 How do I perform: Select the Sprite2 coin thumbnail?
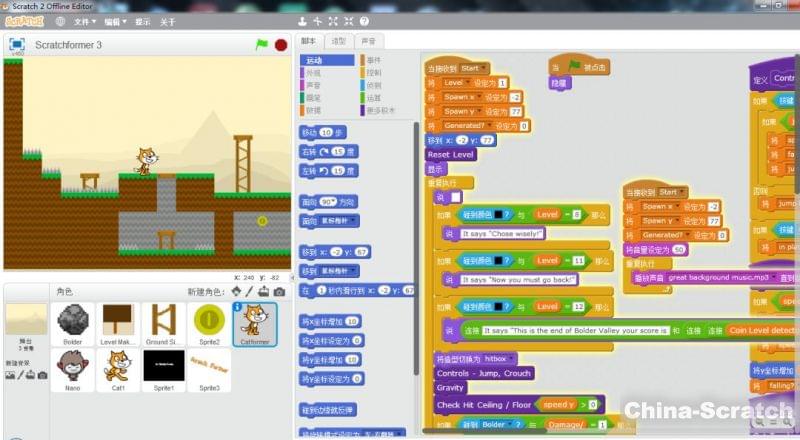(x=208, y=323)
